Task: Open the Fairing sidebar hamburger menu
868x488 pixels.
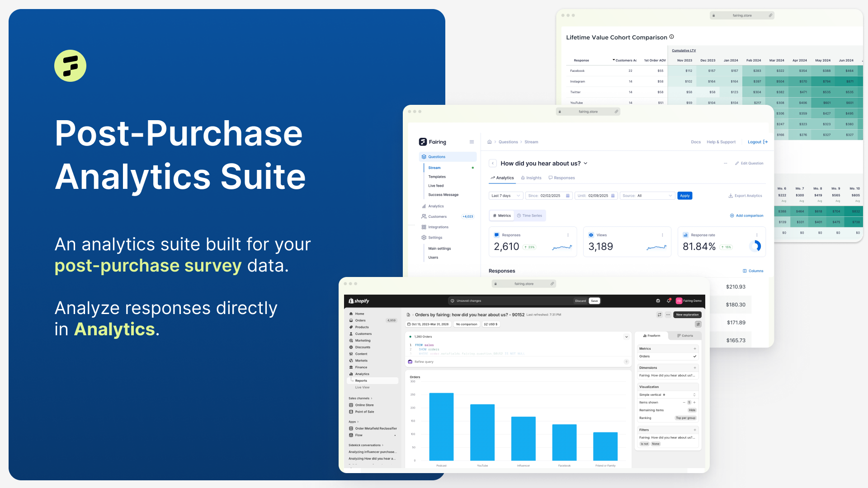Action: point(472,142)
